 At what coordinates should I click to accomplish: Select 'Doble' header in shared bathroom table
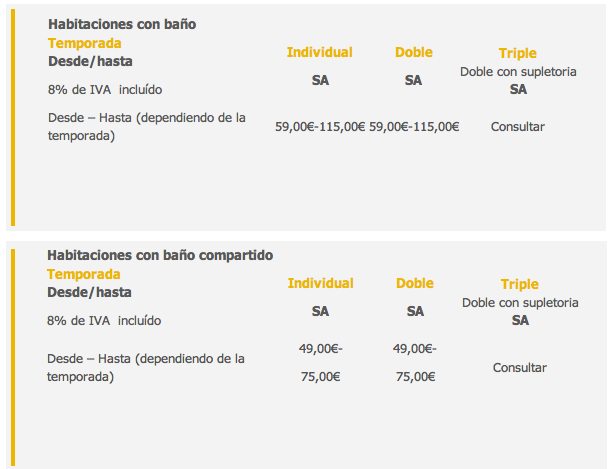click(415, 283)
